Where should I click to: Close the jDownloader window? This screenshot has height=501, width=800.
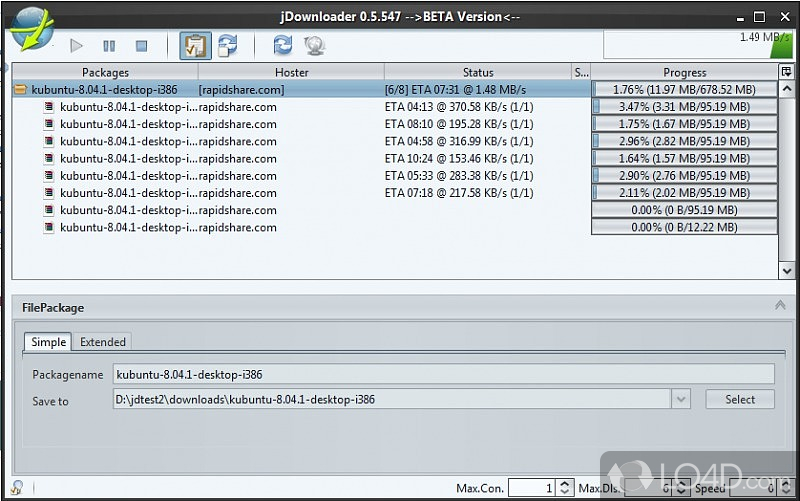pyautogui.click(x=785, y=17)
